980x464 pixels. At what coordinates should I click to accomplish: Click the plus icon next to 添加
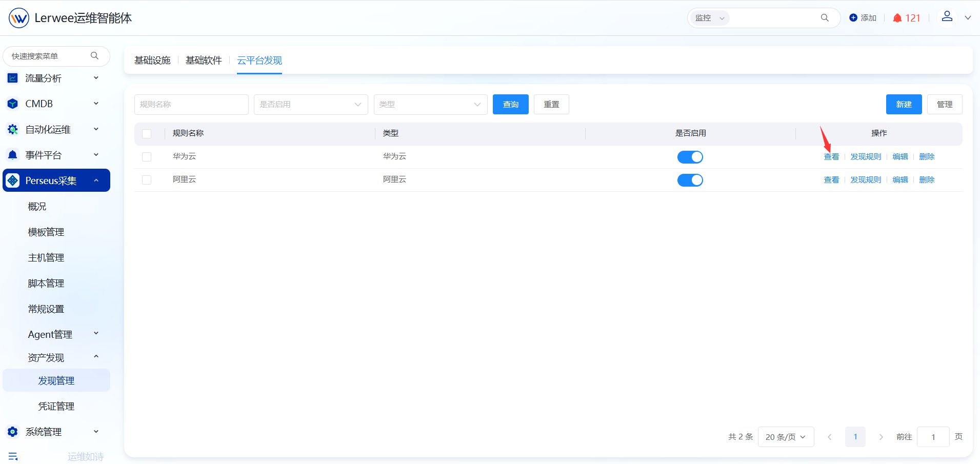pos(853,18)
